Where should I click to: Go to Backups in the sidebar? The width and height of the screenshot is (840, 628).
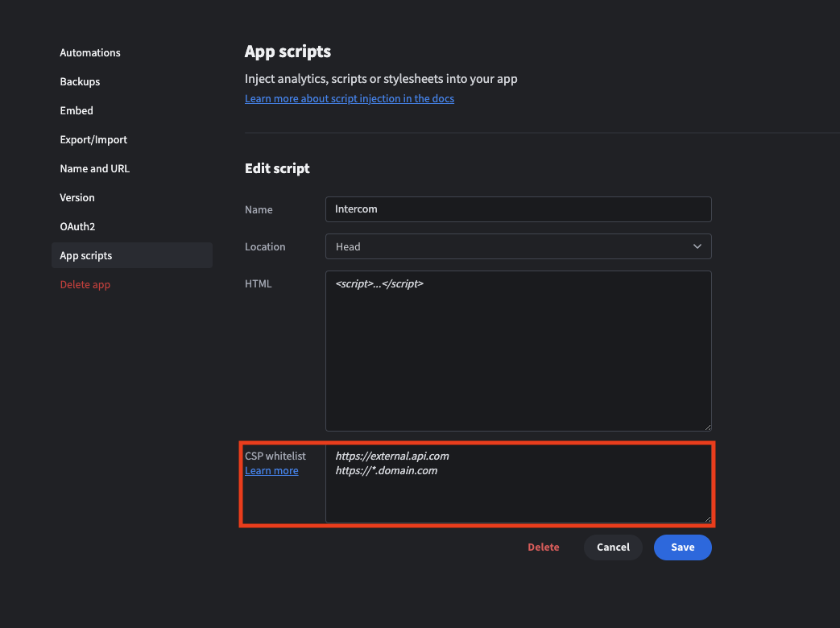[80, 81]
